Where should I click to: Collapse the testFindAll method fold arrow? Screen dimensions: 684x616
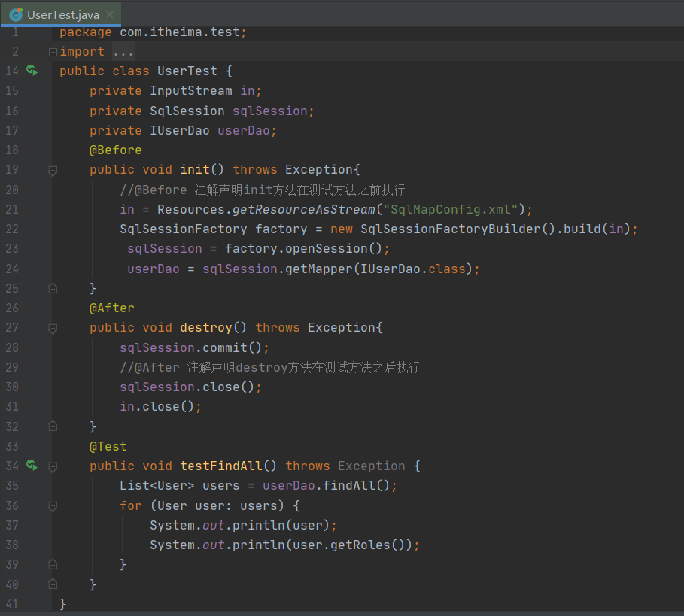click(53, 467)
